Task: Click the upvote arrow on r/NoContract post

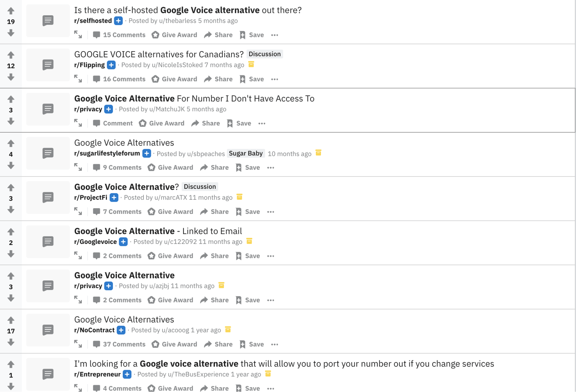Action: (10, 320)
